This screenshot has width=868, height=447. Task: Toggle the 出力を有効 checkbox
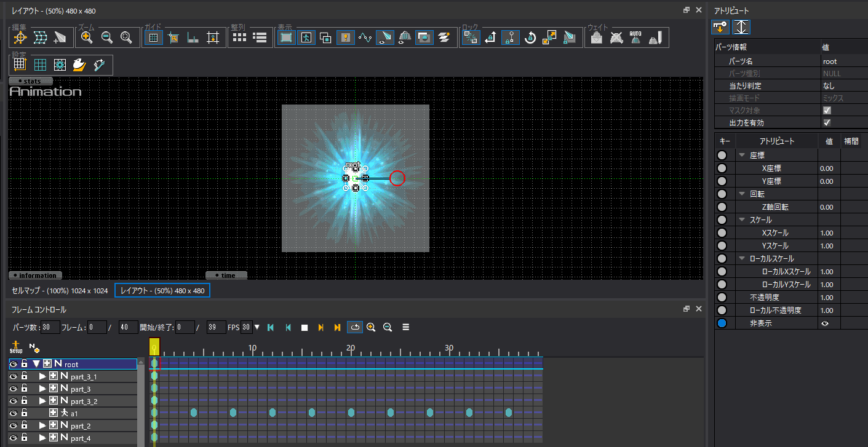click(x=827, y=123)
